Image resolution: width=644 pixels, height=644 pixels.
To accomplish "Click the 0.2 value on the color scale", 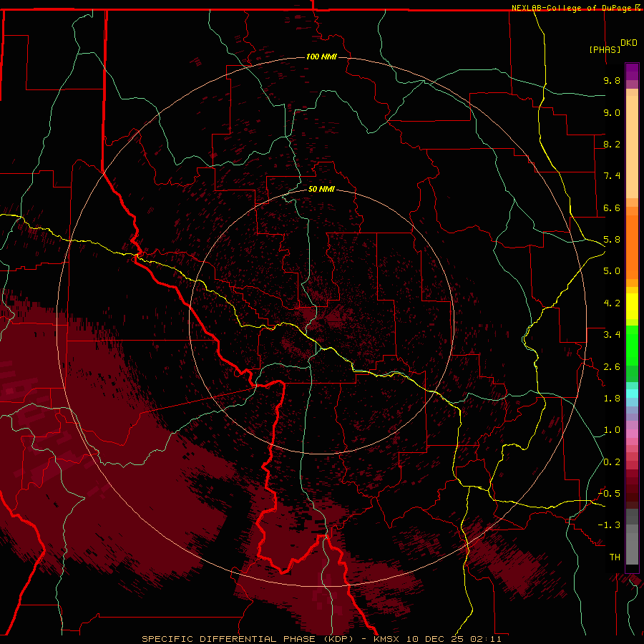I will 612,462.
